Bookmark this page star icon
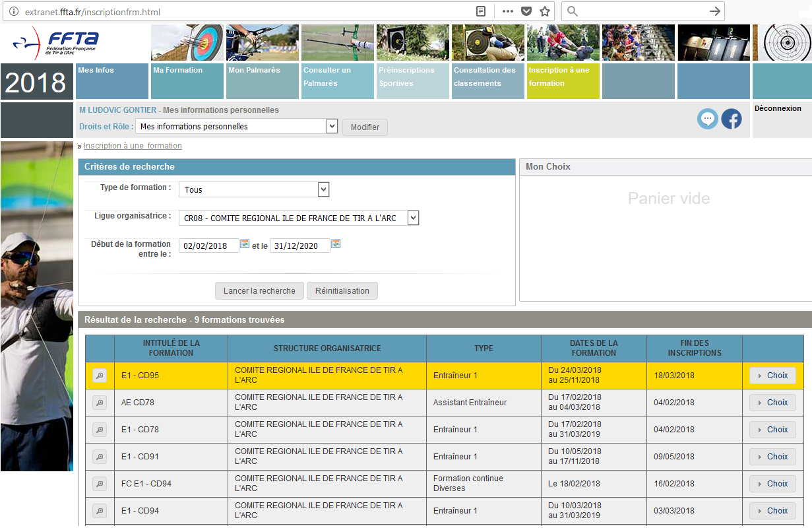The height and width of the screenshot is (530, 812). pos(545,11)
